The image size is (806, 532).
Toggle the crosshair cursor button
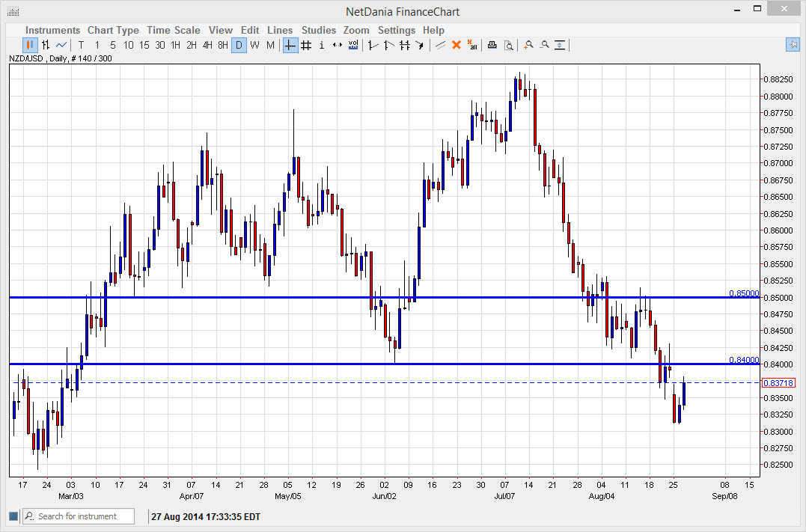[x=290, y=45]
